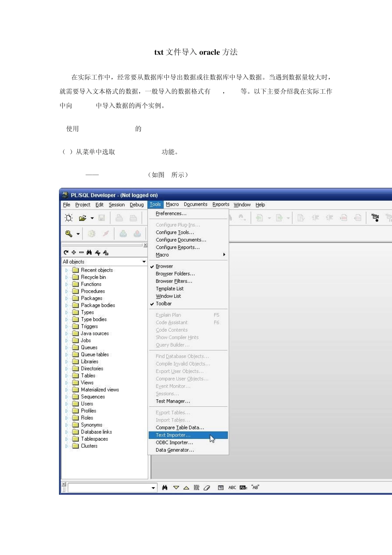This screenshot has width=392, height=555.
Task: Open the search text combo box dropdown
Action: pos(153,488)
